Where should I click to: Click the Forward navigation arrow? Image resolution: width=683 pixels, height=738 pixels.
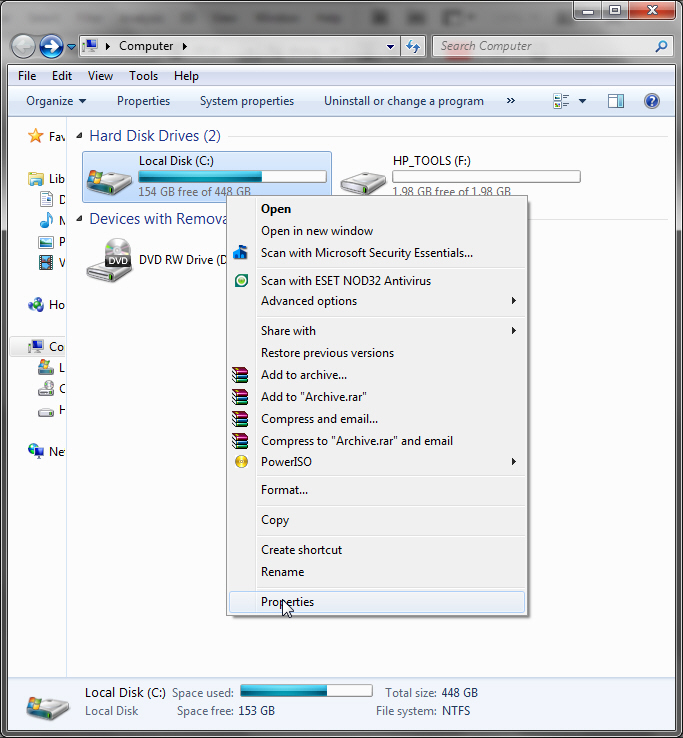51,46
